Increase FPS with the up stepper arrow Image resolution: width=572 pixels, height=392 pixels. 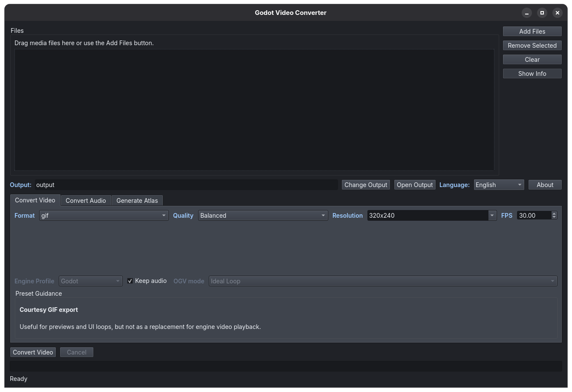[554, 213]
